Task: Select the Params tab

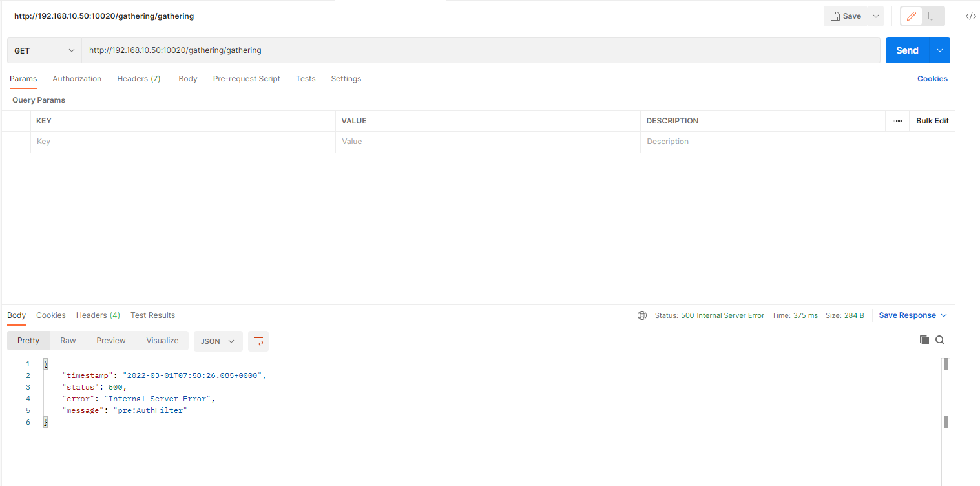Action: pos(23,79)
